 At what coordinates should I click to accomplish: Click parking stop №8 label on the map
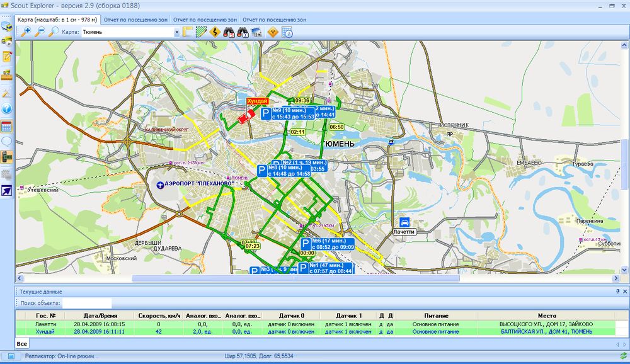(x=285, y=171)
